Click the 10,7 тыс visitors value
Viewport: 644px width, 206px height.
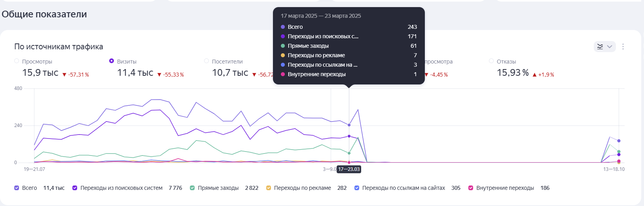(x=230, y=73)
